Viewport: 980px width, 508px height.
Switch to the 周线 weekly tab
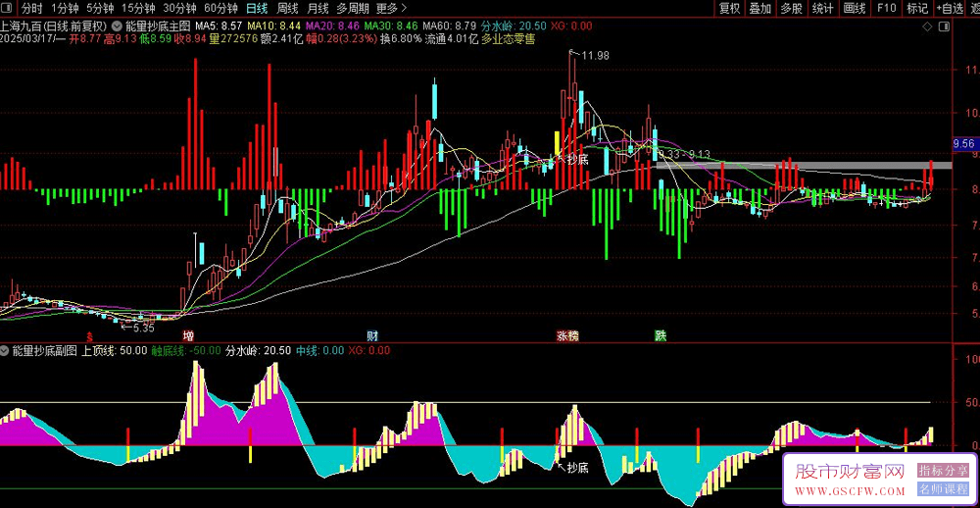click(x=287, y=8)
